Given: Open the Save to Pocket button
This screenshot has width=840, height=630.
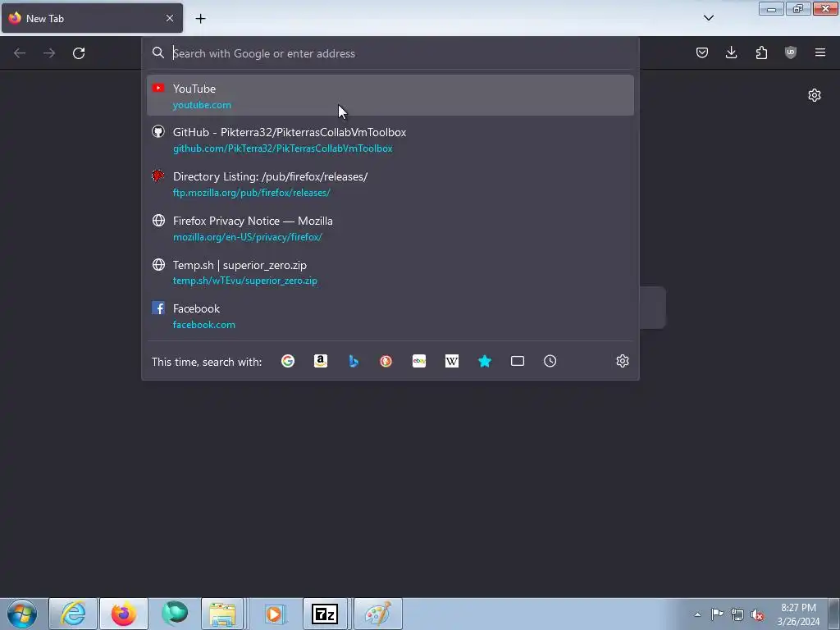Looking at the screenshot, I should pos(702,52).
